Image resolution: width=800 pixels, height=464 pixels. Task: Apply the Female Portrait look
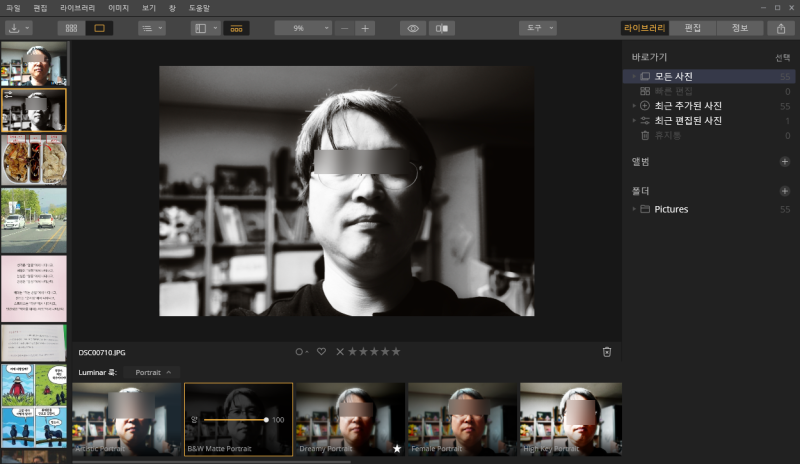462,419
